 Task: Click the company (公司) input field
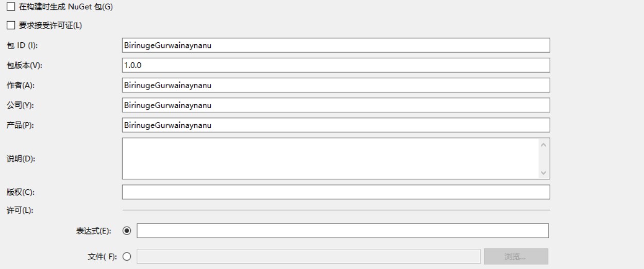click(336, 105)
